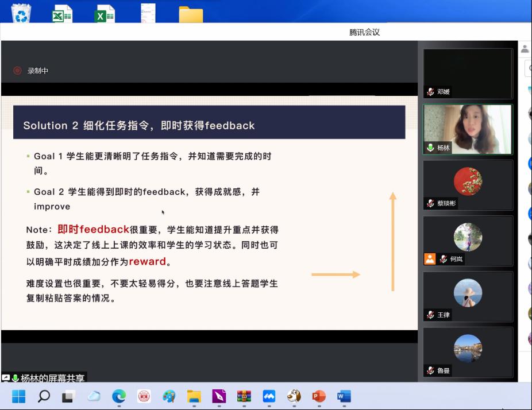This screenshot has width=532, height=410.
Task: Open Microsoft Edge from the taskbar
Action: tap(119, 396)
